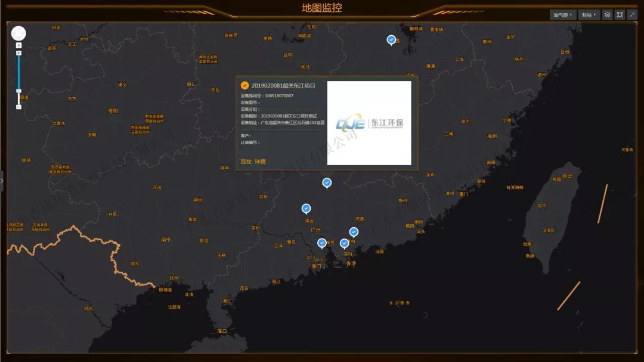Viewport: 644px width, 362px height.
Task: Click the 福州 city label on map
Action: (492, 137)
